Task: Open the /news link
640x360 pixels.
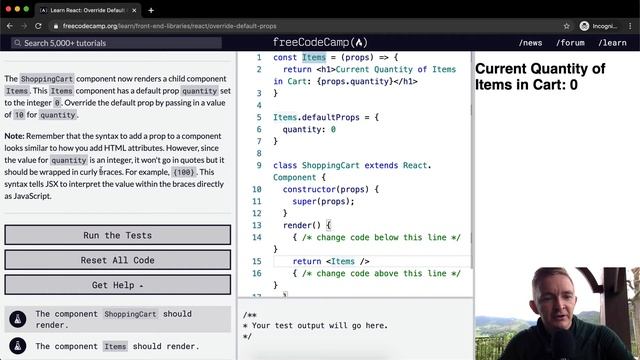Action: [530, 43]
